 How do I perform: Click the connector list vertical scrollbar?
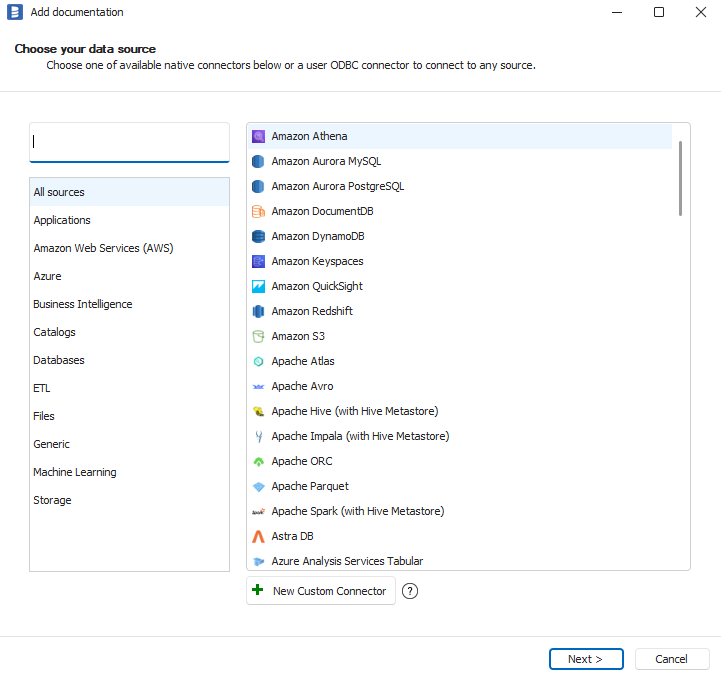pyautogui.click(x=680, y=178)
